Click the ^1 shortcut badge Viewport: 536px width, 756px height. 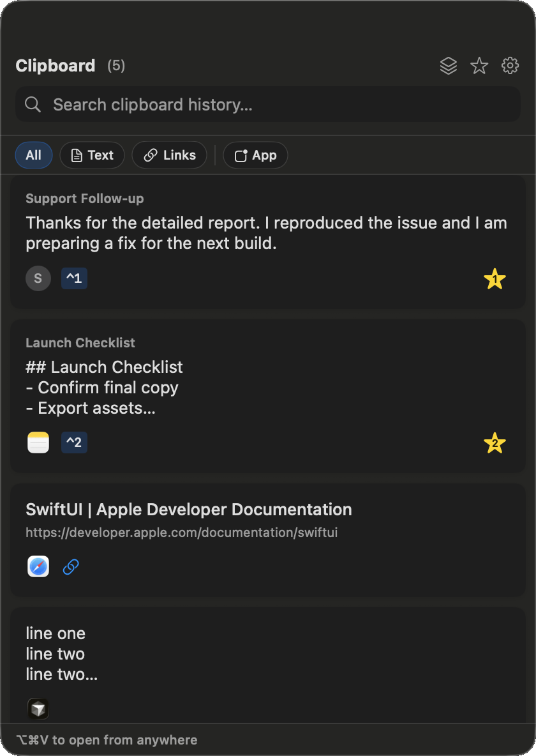[74, 278]
